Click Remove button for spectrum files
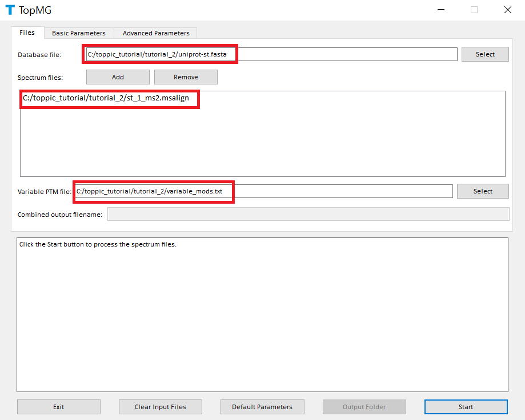The width and height of the screenshot is (525, 420). point(186,77)
